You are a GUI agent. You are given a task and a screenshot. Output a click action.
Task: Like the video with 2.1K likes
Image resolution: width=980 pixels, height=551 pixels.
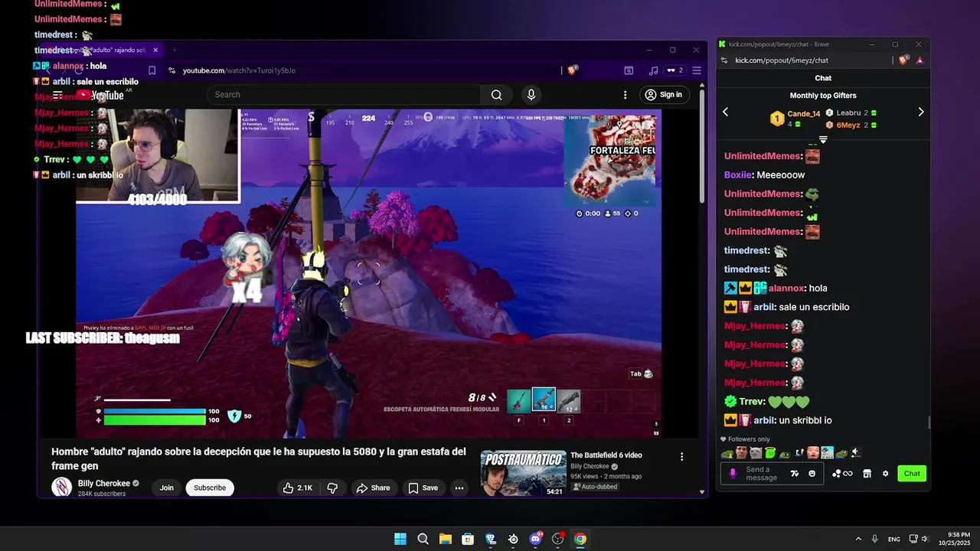[297, 488]
